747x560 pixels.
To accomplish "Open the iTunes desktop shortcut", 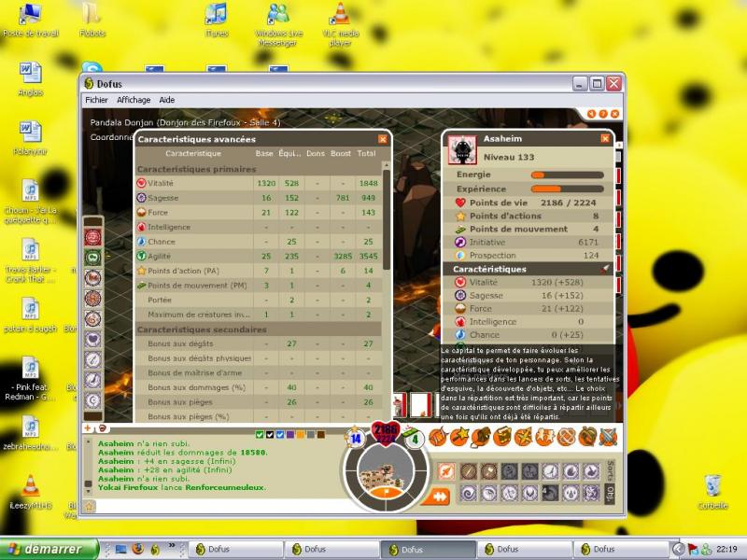I will 217,21.
